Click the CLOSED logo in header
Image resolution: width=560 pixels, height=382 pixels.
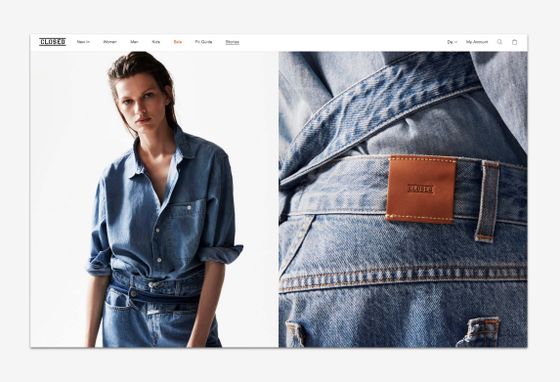pos(52,42)
